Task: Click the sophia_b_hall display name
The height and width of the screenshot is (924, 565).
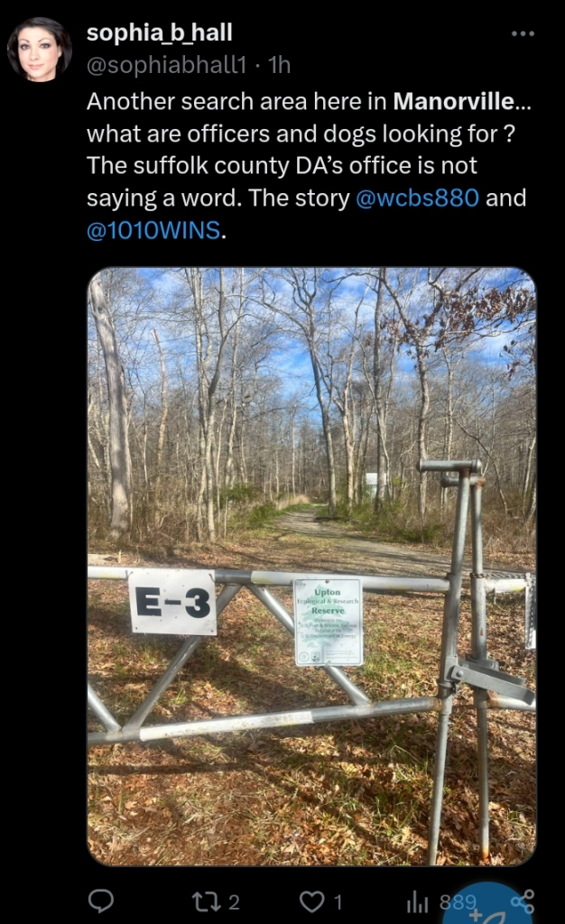Action: [160, 33]
